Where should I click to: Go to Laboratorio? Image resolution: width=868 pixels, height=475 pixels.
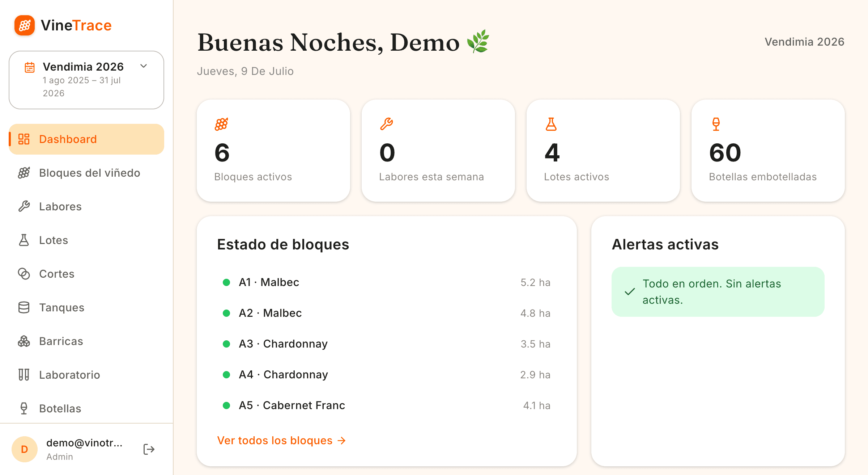point(86,375)
